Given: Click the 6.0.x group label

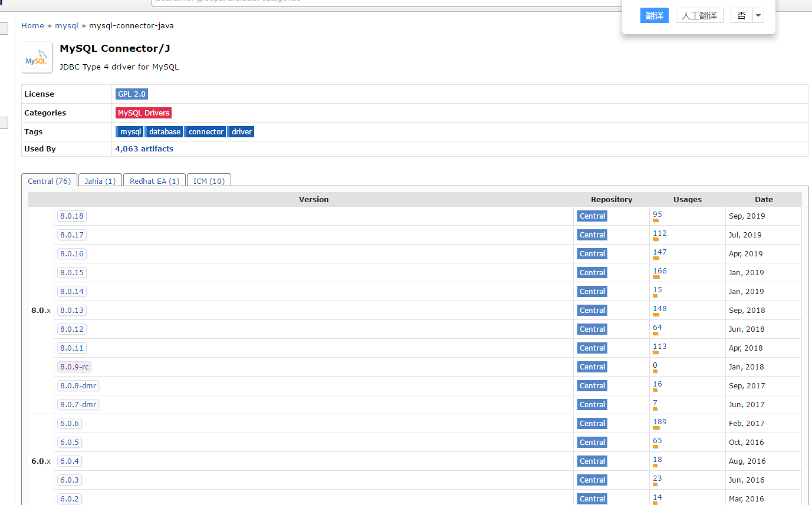Looking at the screenshot, I should [41, 461].
